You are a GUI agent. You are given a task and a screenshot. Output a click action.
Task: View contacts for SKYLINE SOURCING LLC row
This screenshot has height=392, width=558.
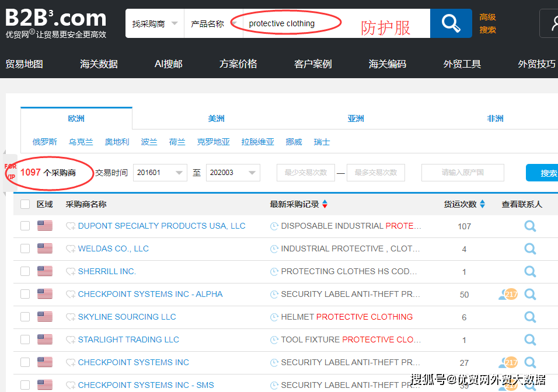[x=530, y=317]
